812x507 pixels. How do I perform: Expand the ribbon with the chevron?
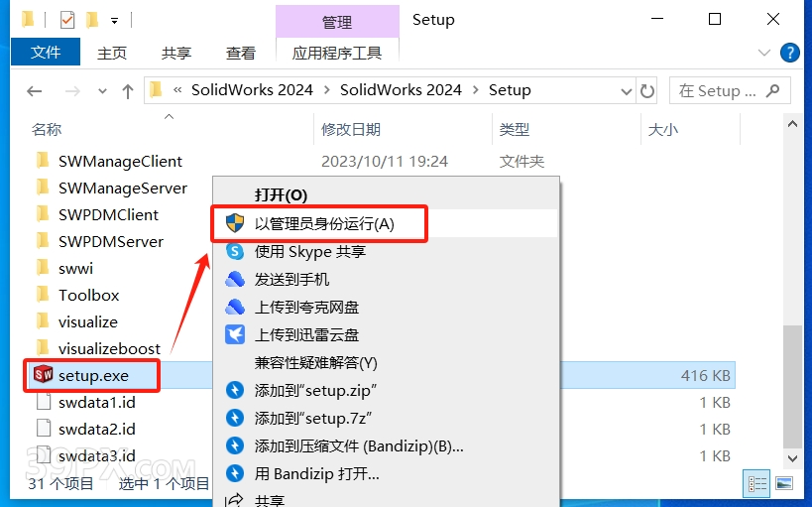coord(763,53)
